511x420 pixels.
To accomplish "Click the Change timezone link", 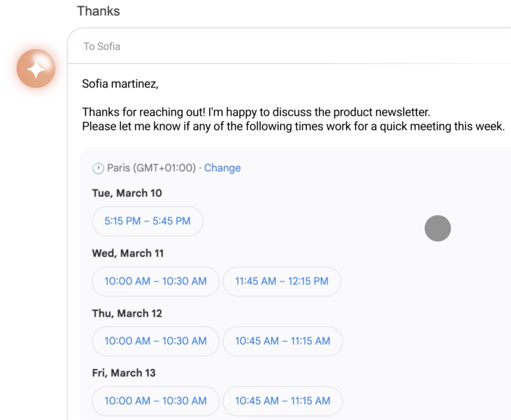I will point(222,168).
